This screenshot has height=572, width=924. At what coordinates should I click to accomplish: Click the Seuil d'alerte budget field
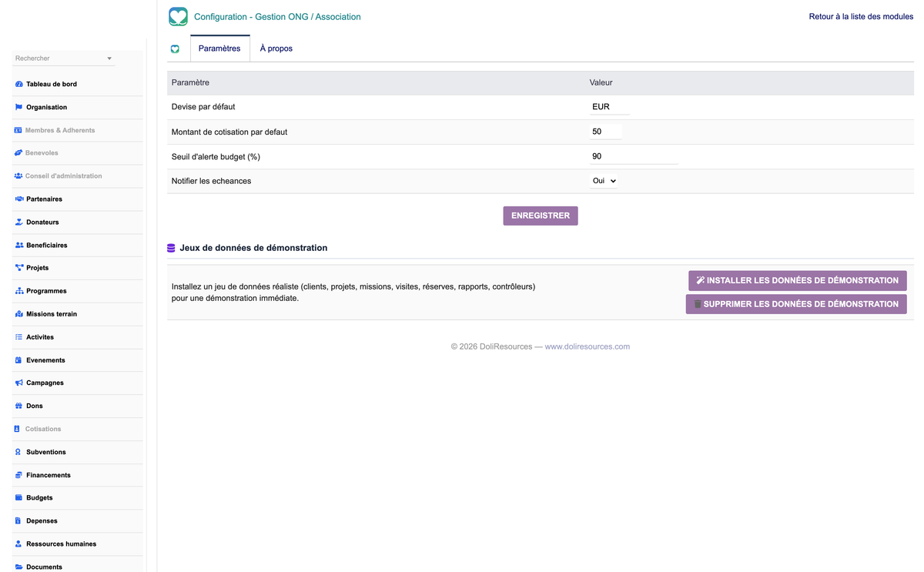click(634, 156)
